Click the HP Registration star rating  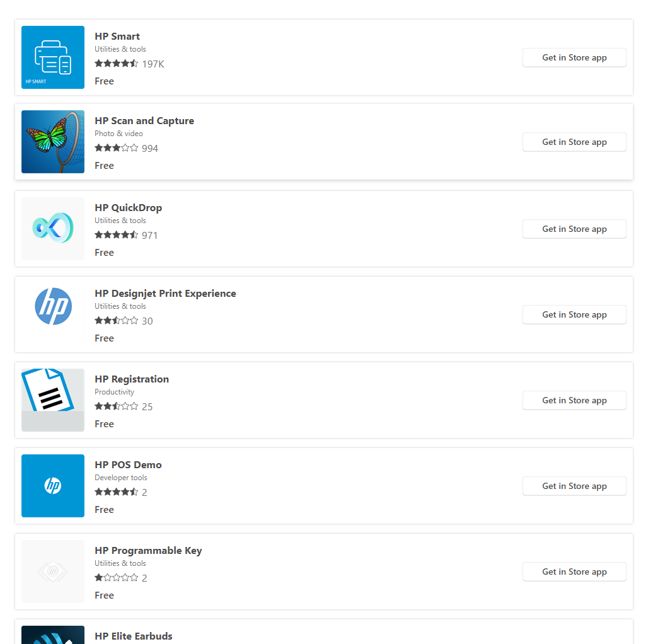(x=116, y=406)
